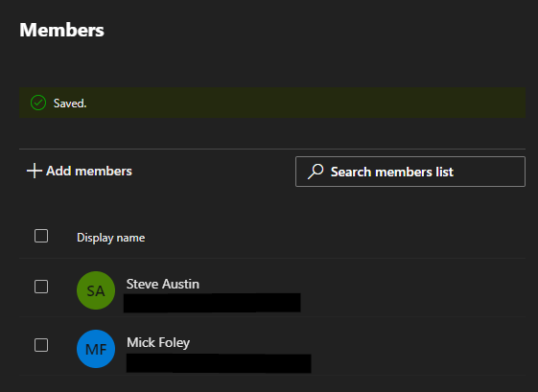
Task: Click the magnifying glass search icon
Action: [316, 172]
